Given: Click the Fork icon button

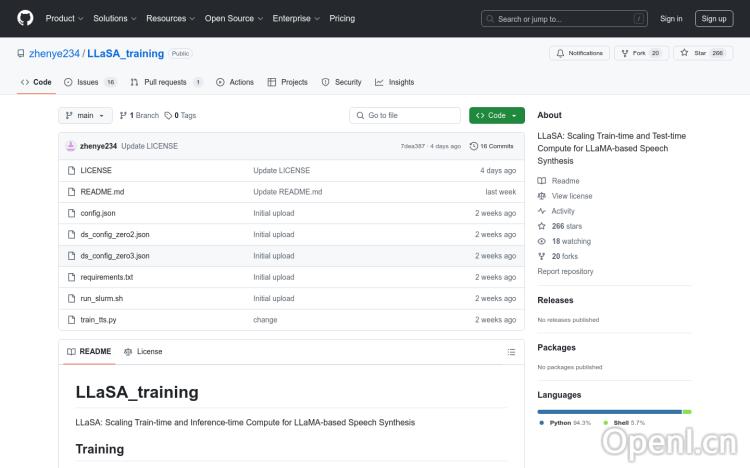Looking at the screenshot, I should [624, 53].
